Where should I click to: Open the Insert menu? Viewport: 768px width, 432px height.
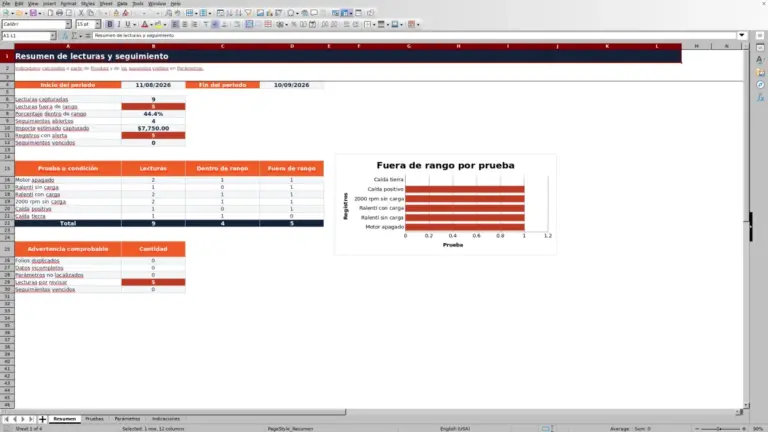pos(49,3)
